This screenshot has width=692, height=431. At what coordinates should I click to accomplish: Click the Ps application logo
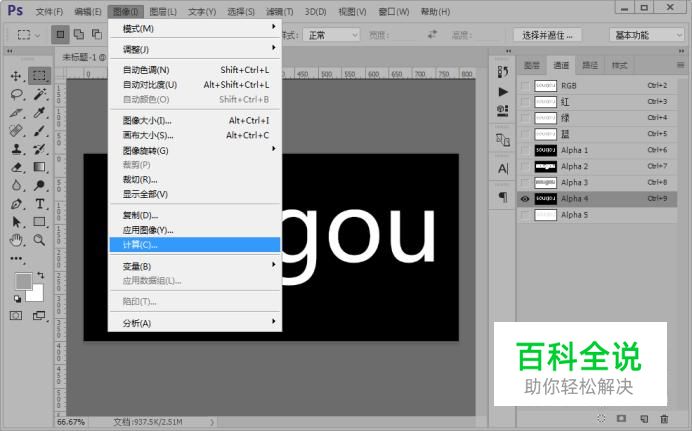pyautogui.click(x=15, y=10)
